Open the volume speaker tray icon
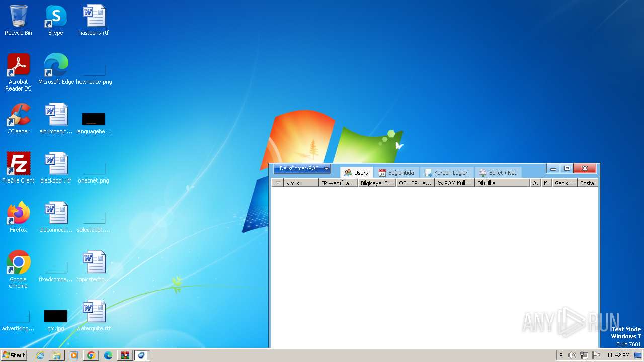Image resolution: width=644 pixels, height=362 pixels. (x=572, y=355)
